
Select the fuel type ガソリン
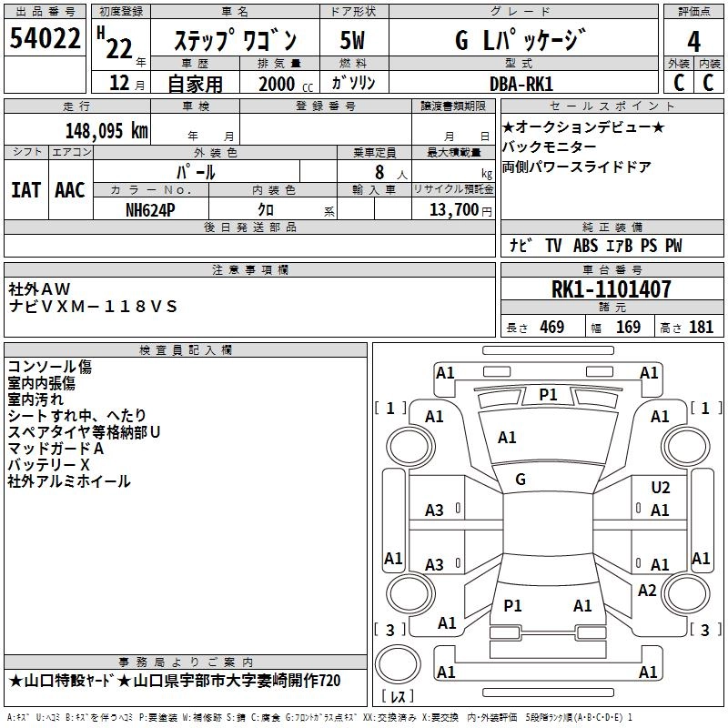click(353, 83)
